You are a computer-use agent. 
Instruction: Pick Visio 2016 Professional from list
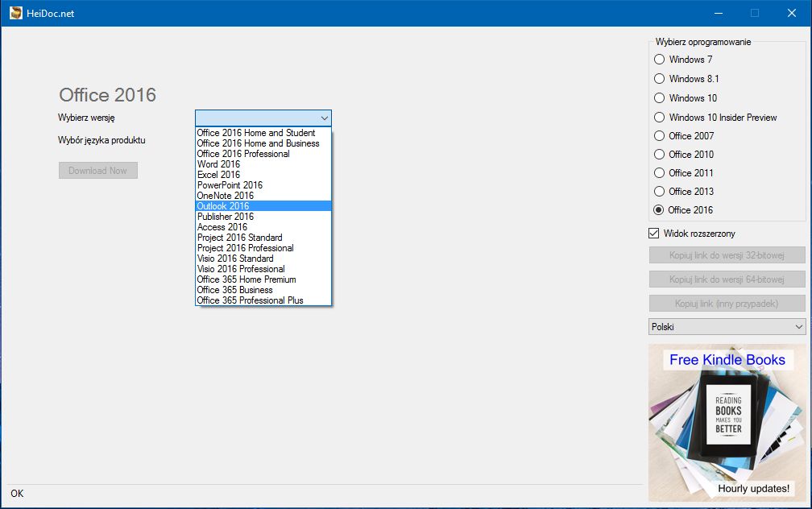pyautogui.click(x=263, y=269)
